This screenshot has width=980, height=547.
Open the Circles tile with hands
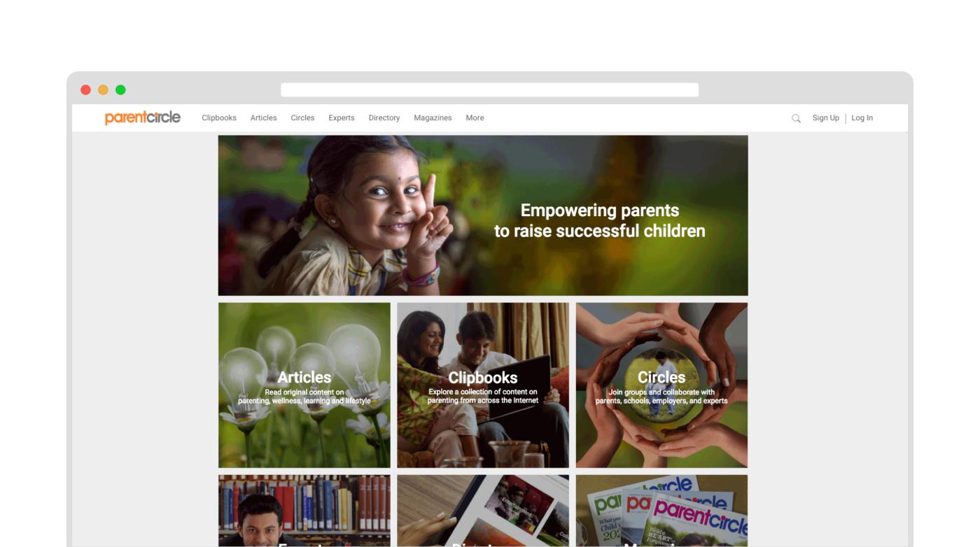pos(661,385)
